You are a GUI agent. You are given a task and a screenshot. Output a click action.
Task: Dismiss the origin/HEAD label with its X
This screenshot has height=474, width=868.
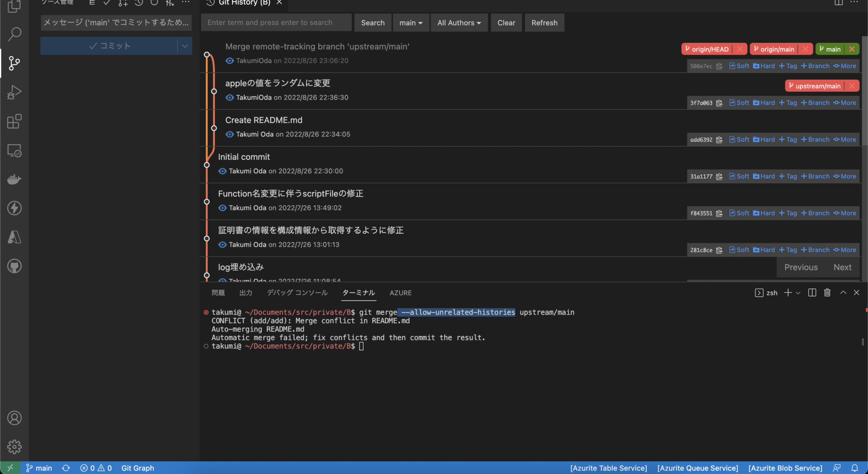pos(740,49)
